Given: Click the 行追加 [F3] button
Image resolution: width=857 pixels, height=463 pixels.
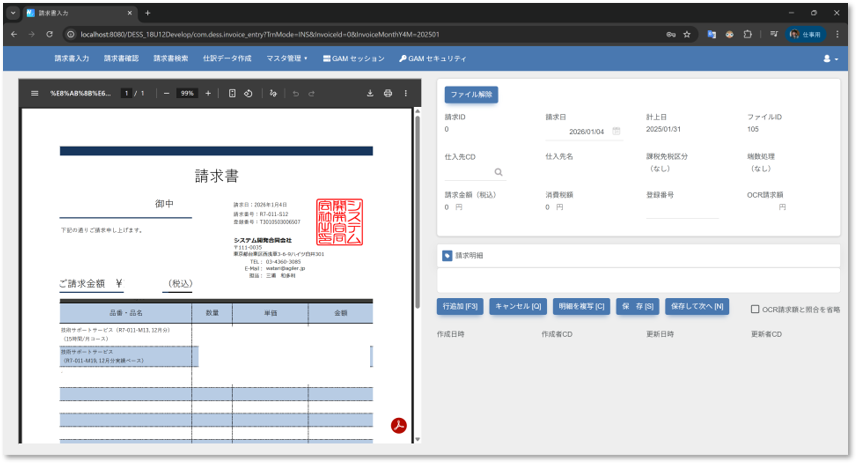Looking at the screenshot, I should tap(460, 306).
